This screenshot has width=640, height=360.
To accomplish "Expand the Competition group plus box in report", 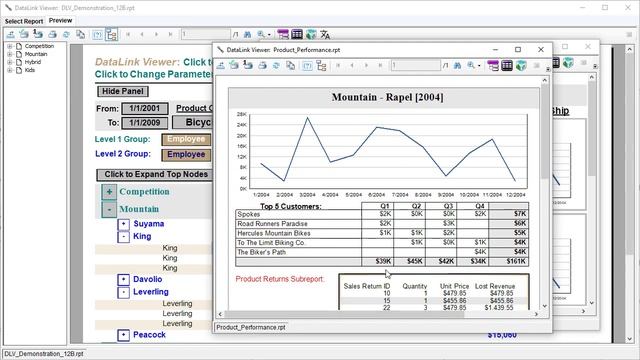I will point(109,191).
